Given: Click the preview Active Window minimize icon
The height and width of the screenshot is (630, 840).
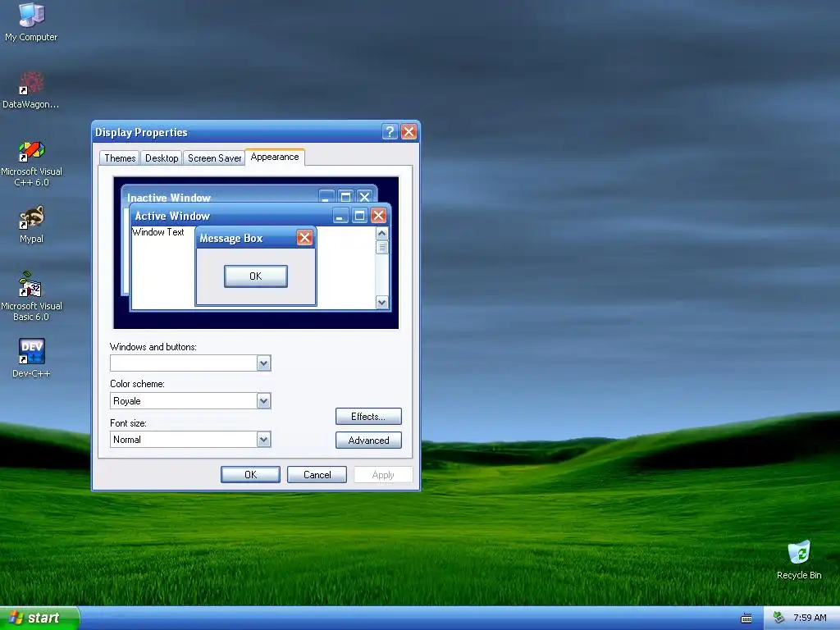Looking at the screenshot, I should (340, 216).
